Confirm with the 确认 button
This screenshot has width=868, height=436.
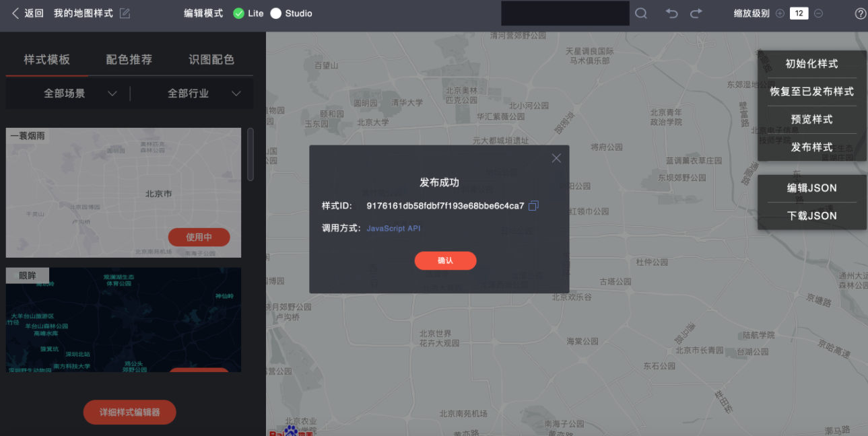445,260
